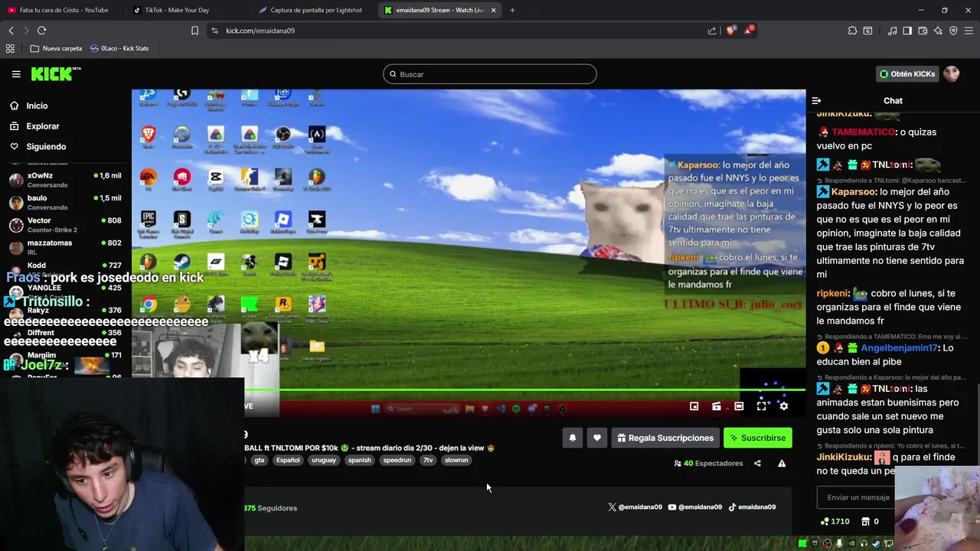Image resolution: width=980 pixels, height=551 pixels.
Task: Go to Inicio in the sidebar
Action: click(37, 106)
